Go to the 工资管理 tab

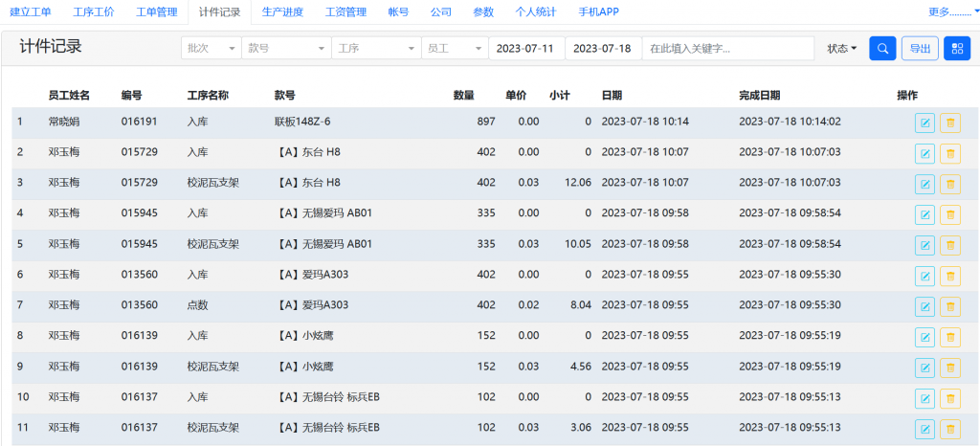pos(345,11)
